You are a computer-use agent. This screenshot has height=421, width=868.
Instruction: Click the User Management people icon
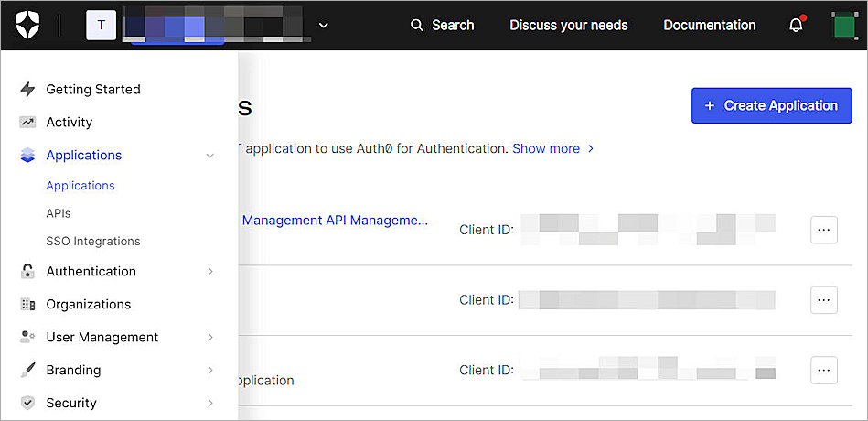(x=27, y=337)
